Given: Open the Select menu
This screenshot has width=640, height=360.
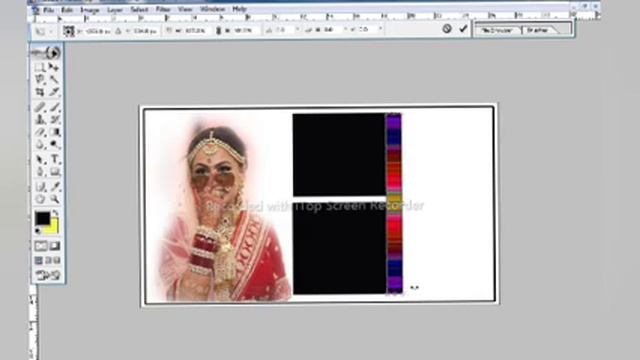Looking at the screenshot, I should coord(139,9).
